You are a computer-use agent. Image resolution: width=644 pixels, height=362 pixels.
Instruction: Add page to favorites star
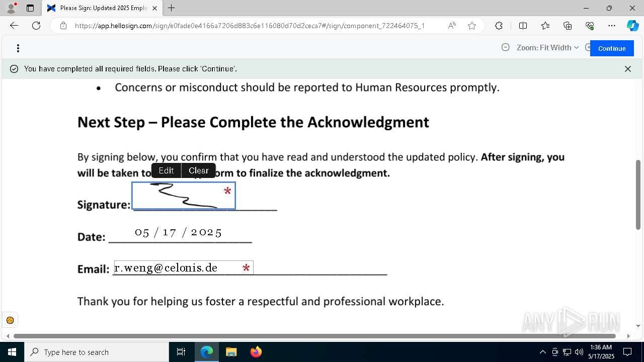tap(472, 26)
